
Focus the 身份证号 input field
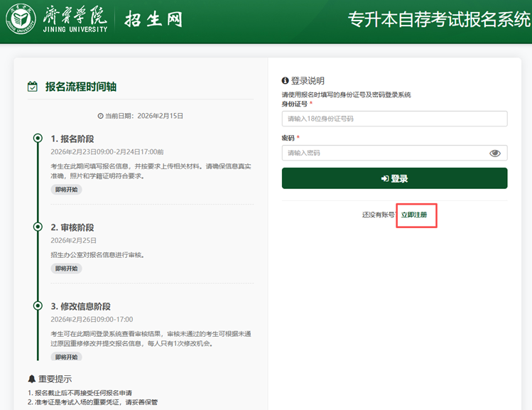coord(394,119)
